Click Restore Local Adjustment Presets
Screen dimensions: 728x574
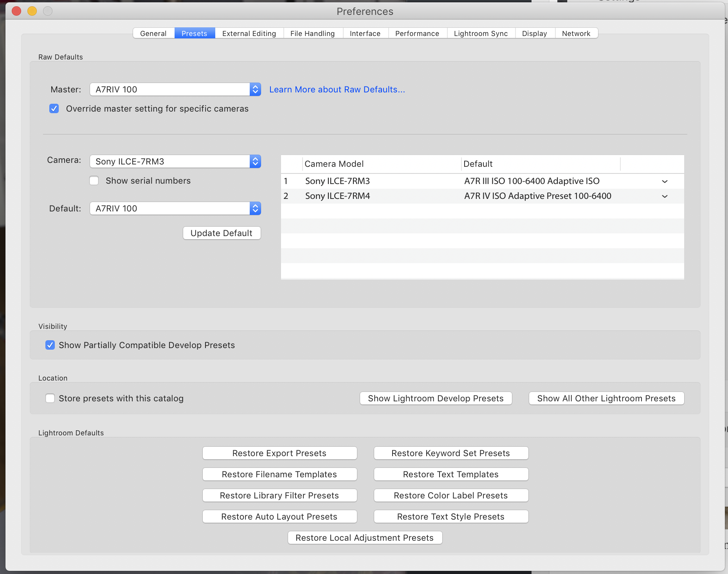[365, 538]
